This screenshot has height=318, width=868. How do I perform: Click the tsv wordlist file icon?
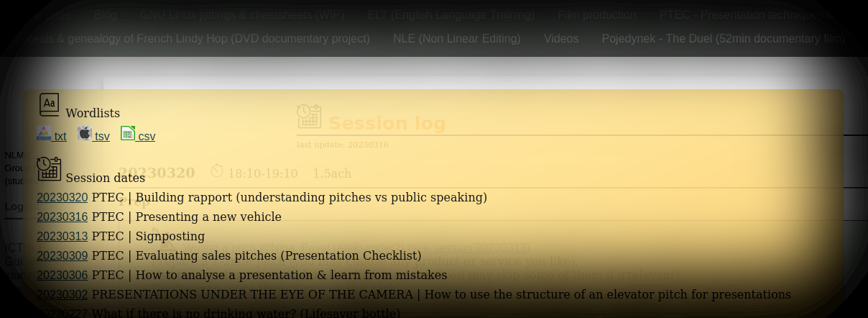coord(85,134)
